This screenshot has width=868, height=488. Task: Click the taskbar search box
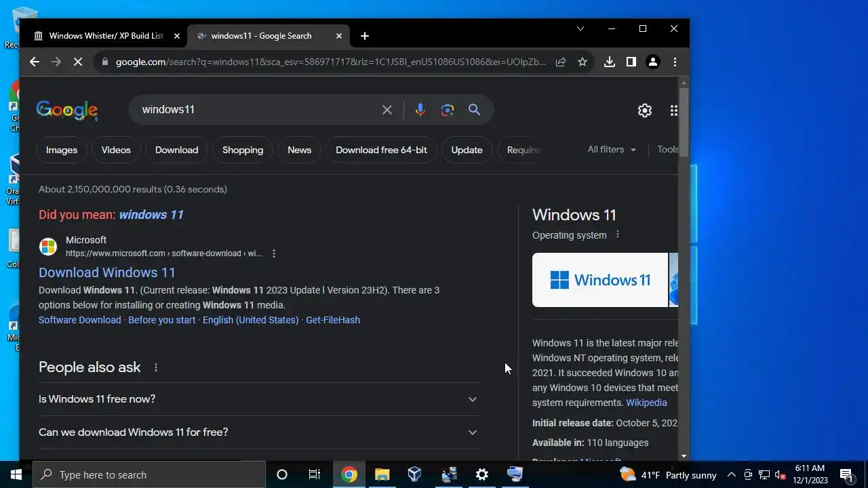pos(149,474)
